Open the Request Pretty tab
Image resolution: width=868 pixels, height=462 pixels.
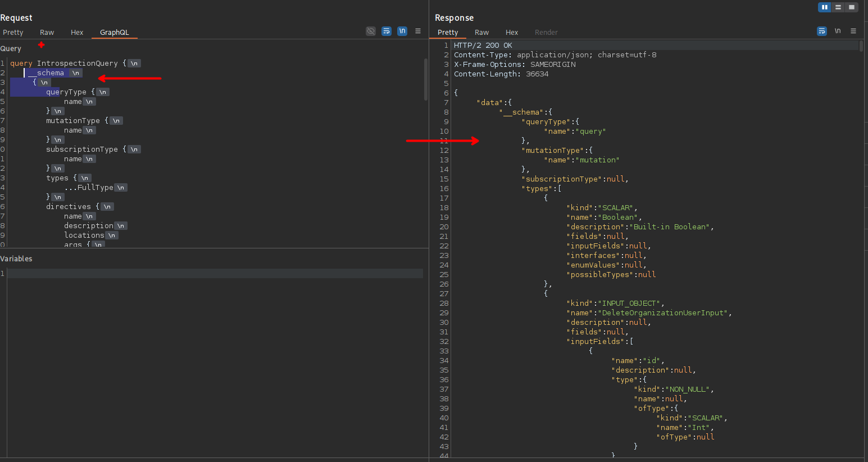point(13,33)
